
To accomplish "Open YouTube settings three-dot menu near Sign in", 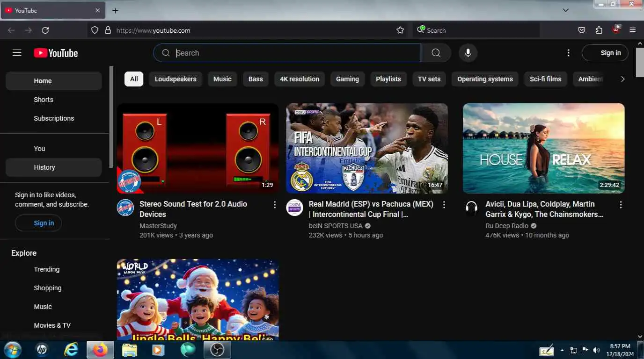I will pyautogui.click(x=568, y=53).
